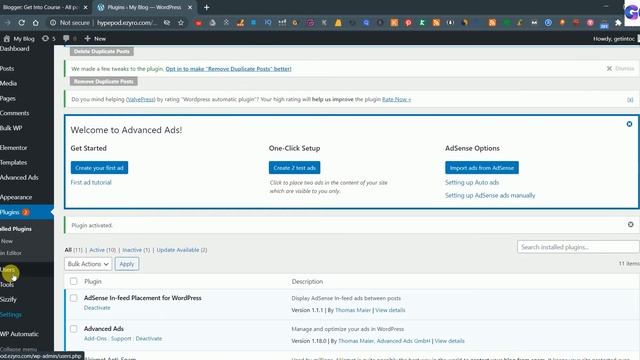This screenshot has width=640, height=360.
Task: Filter plugins by Inactive
Action: (136, 250)
